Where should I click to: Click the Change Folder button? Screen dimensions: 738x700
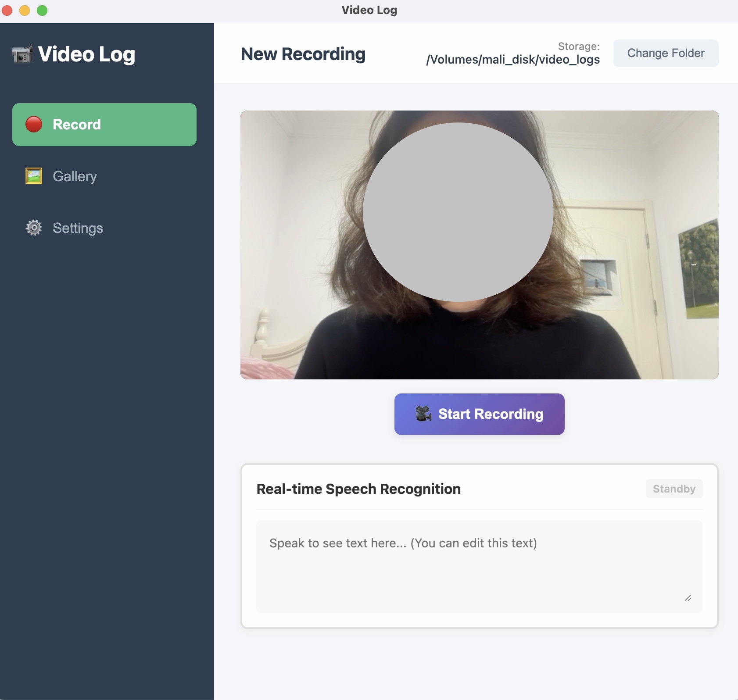tap(665, 53)
